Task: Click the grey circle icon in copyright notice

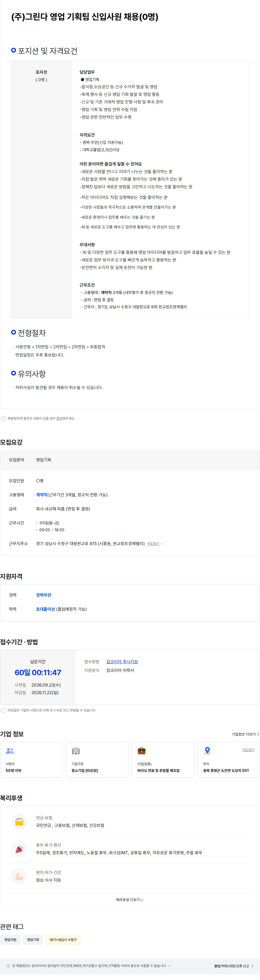Action: (8, 966)
